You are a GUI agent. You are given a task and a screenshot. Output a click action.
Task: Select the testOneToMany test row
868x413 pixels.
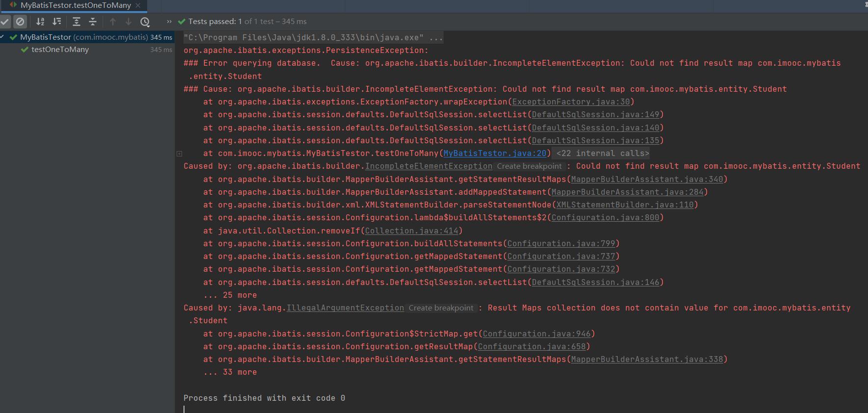[x=87, y=50]
